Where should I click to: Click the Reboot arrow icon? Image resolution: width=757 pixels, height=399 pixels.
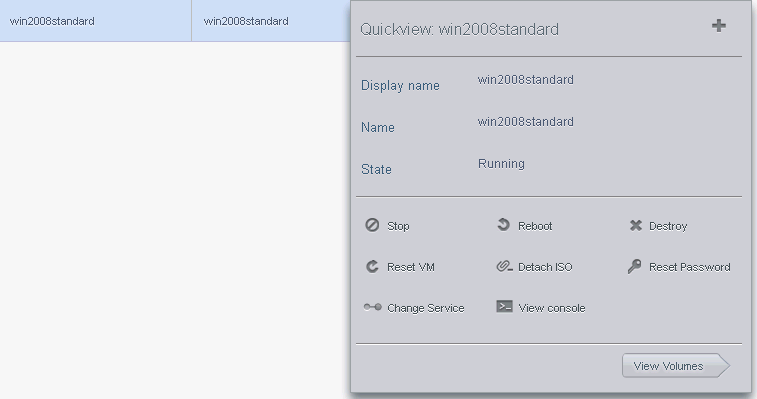click(504, 225)
